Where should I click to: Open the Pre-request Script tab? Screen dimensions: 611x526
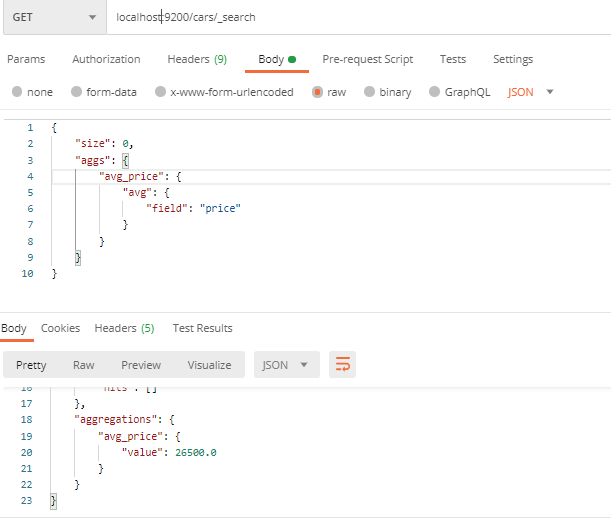367,59
